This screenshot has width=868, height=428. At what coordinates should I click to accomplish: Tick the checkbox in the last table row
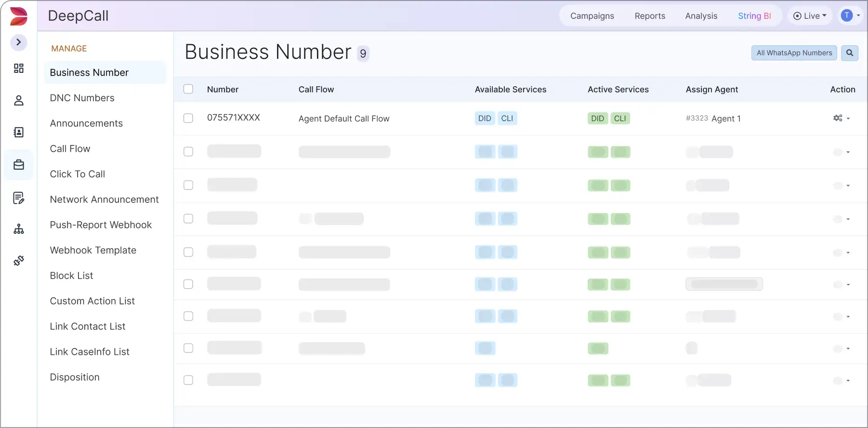pos(188,380)
